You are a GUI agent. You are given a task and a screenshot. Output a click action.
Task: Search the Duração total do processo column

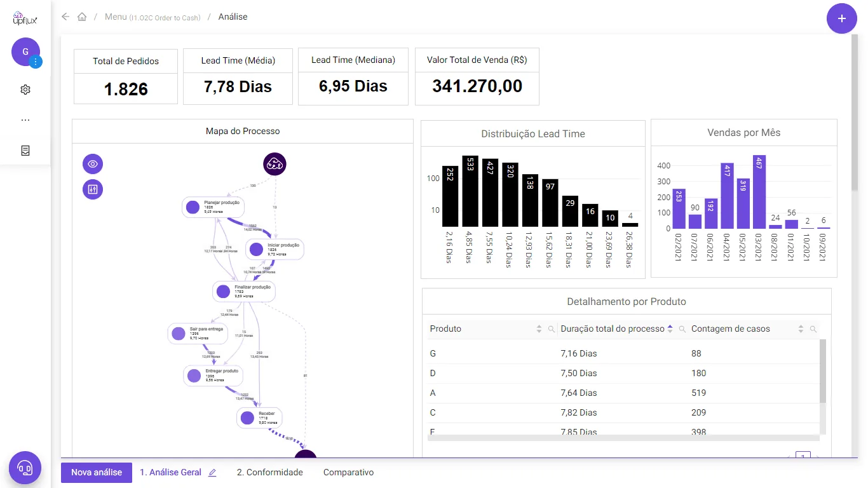(682, 329)
